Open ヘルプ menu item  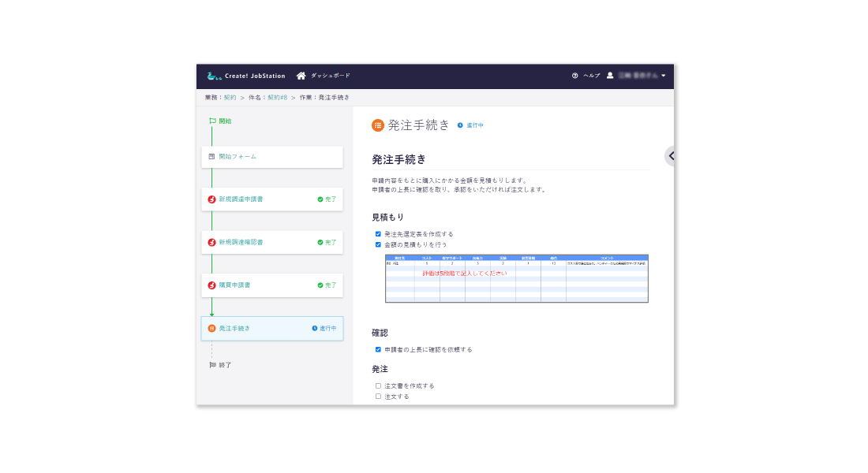pos(591,76)
